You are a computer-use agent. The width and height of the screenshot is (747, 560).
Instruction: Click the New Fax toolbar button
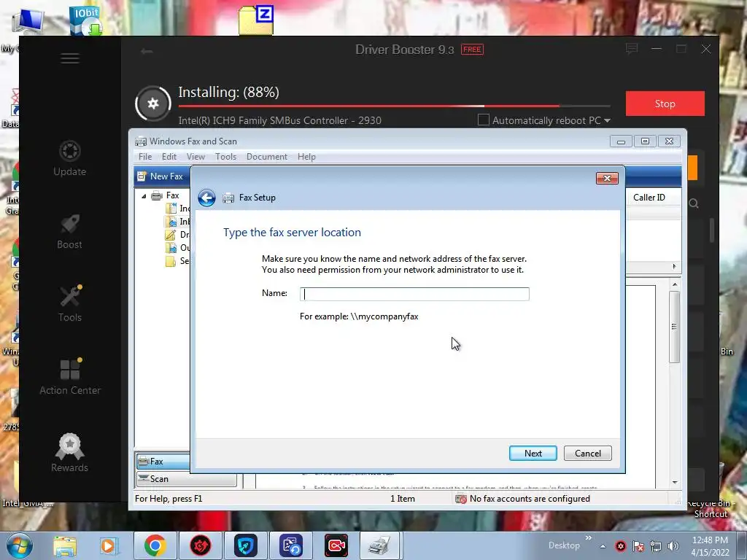[160, 176]
